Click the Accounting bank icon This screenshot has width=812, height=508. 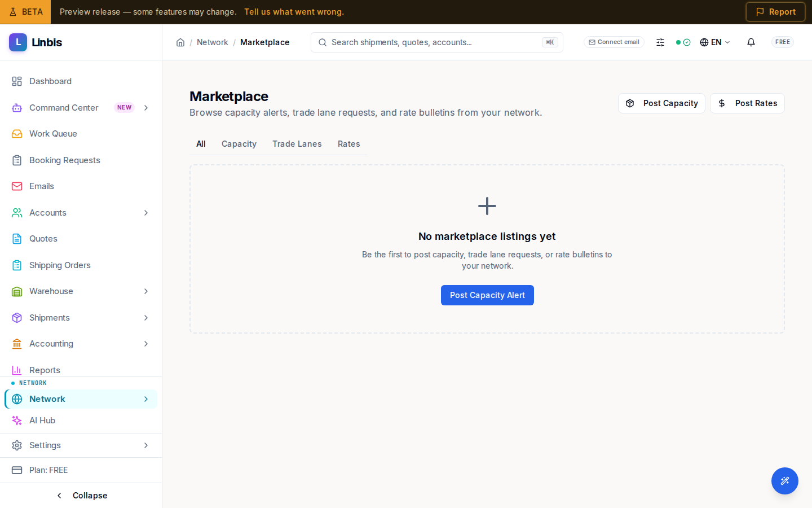click(x=17, y=344)
